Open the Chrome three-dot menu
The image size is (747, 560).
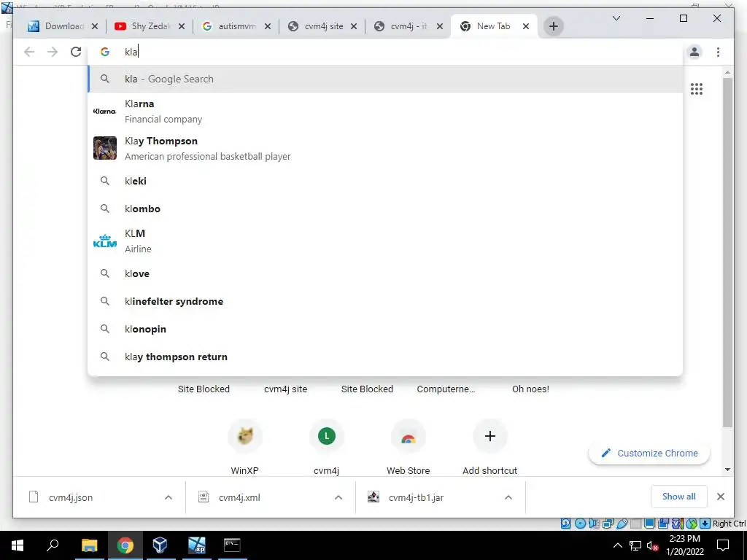[718, 52]
